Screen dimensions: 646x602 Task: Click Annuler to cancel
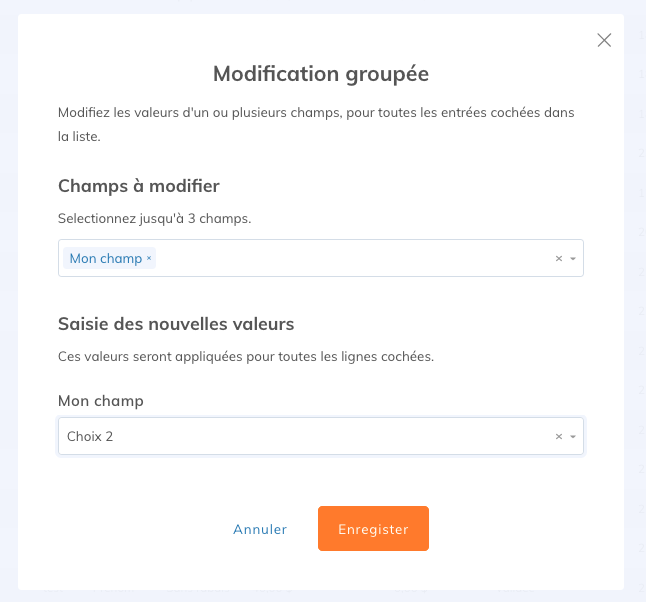point(260,529)
